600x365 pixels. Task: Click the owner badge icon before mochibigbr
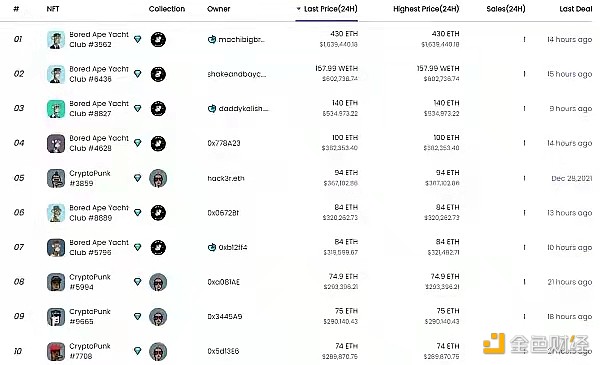coord(212,39)
